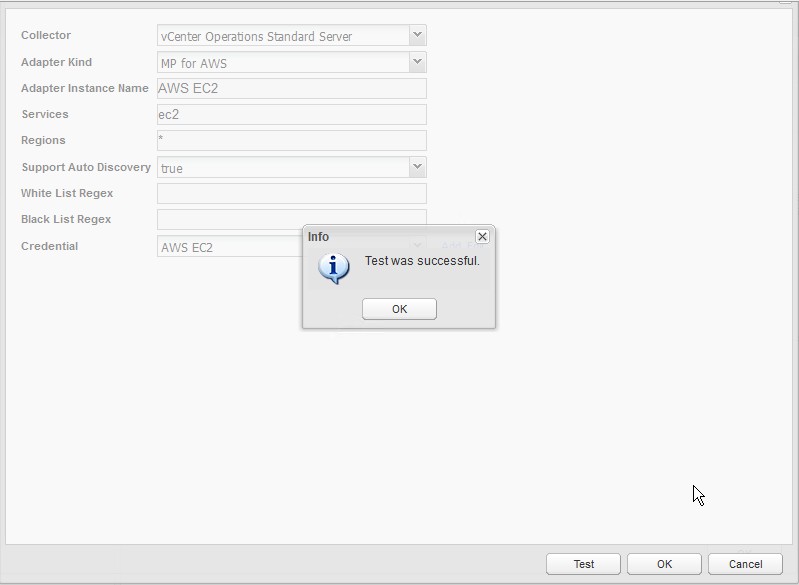Expand the Collector dropdown arrow

point(417,36)
